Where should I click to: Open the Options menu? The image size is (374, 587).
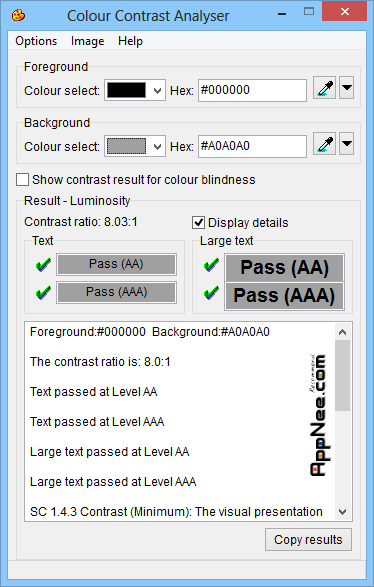coord(36,41)
